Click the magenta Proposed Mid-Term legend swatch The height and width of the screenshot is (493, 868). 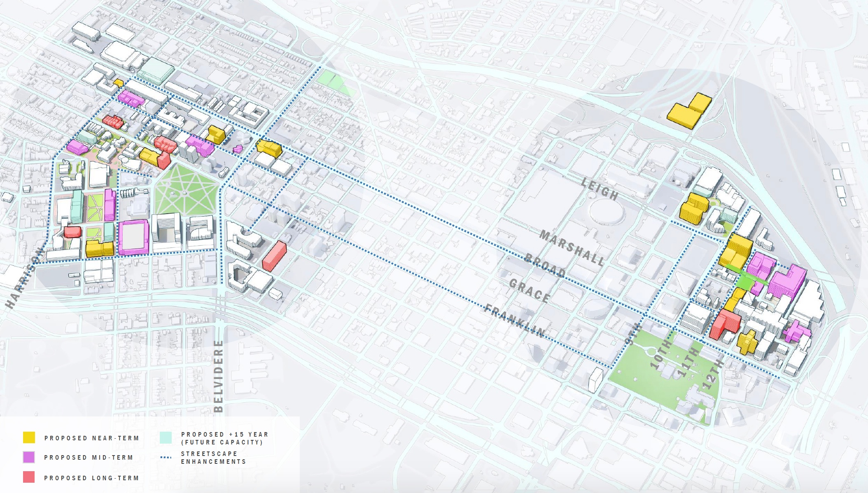29,457
